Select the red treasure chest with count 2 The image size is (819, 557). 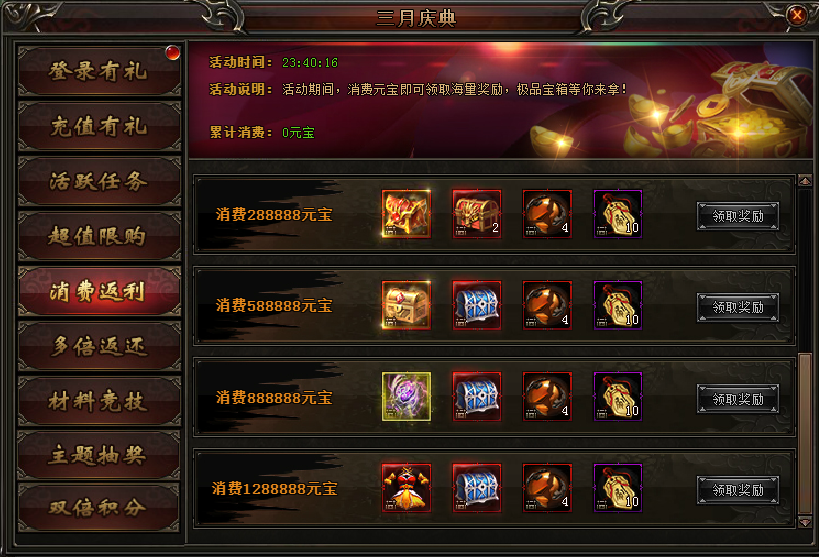(x=476, y=214)
